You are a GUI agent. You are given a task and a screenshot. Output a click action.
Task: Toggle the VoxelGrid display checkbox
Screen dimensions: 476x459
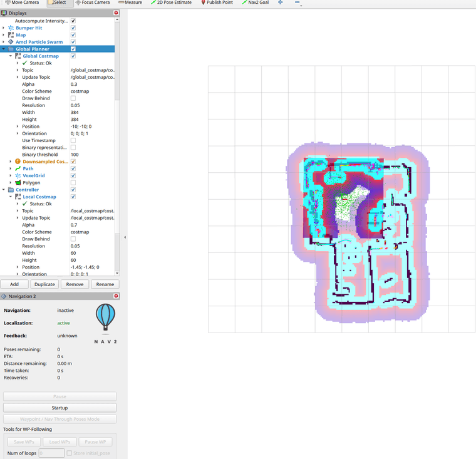point(73,175)
